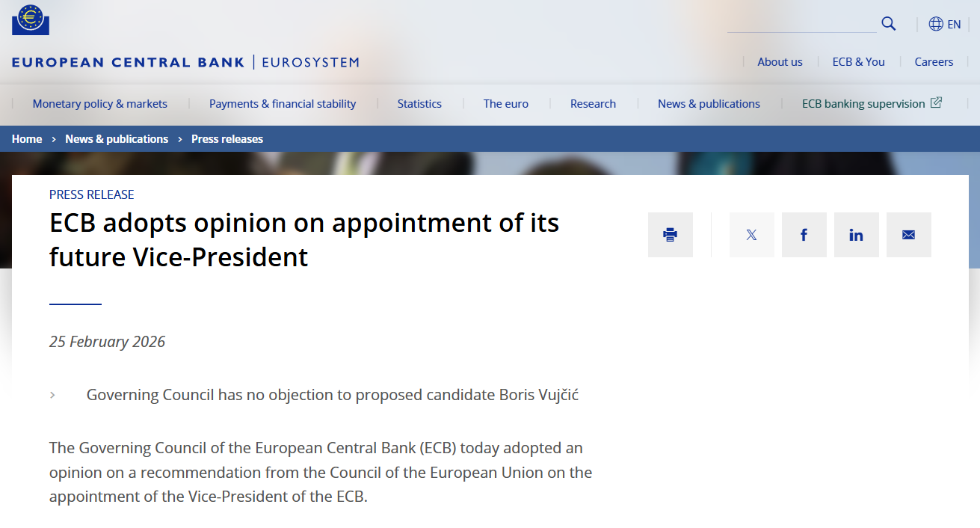Open the Statistics menu
Image resolution: width=980 pixels, height=528 pixels.
pyautogui.click(x=419, y=104)
